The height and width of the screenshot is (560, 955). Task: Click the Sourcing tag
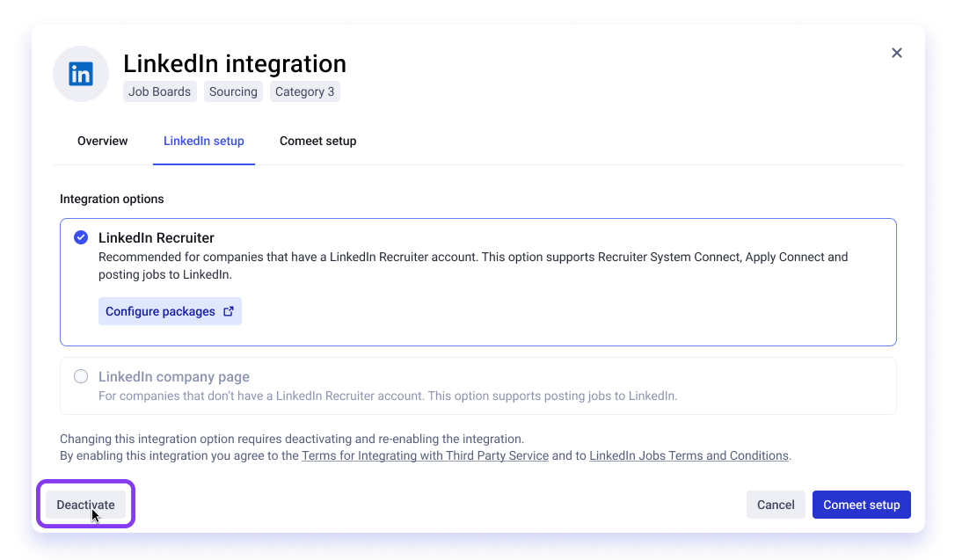pyautogui.click(x=233, y=91)
